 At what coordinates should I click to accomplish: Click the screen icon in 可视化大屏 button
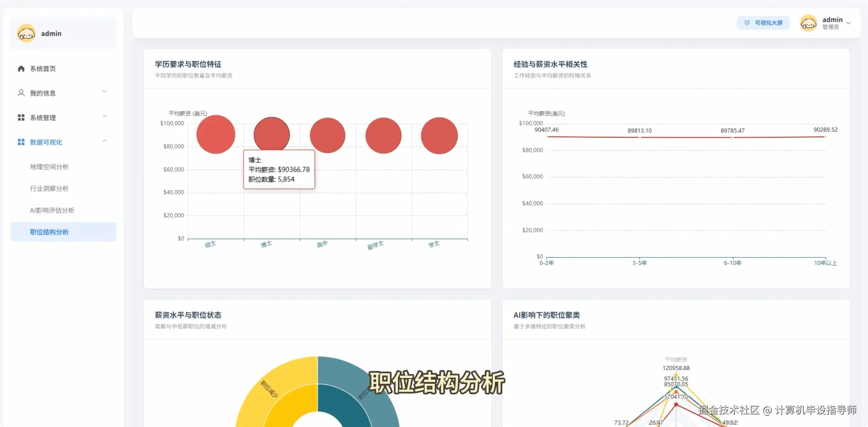point(747,23)
